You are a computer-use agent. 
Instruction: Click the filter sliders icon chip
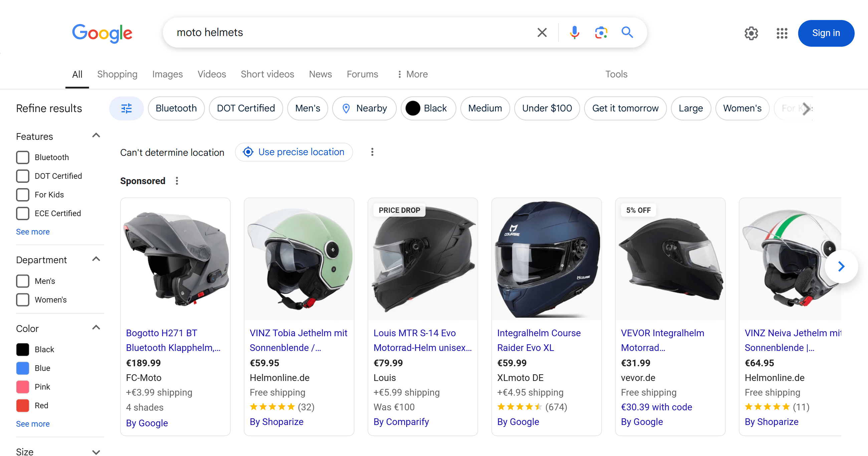point(126,108)
